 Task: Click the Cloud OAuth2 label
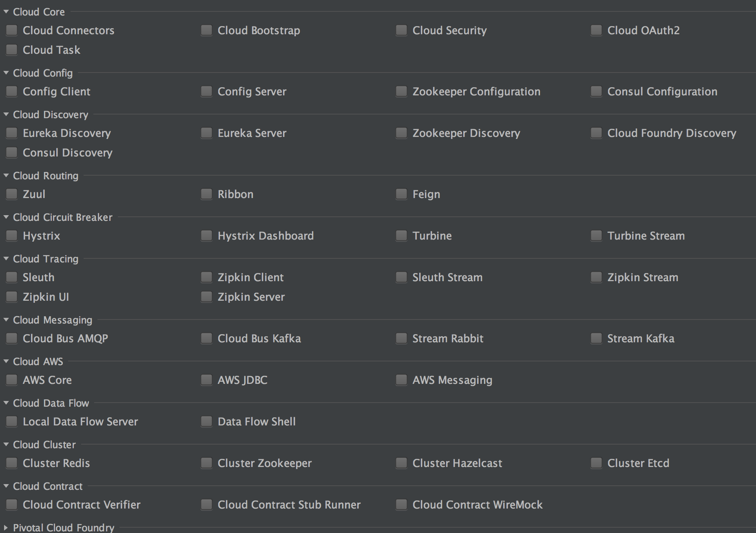pos(643,30)
